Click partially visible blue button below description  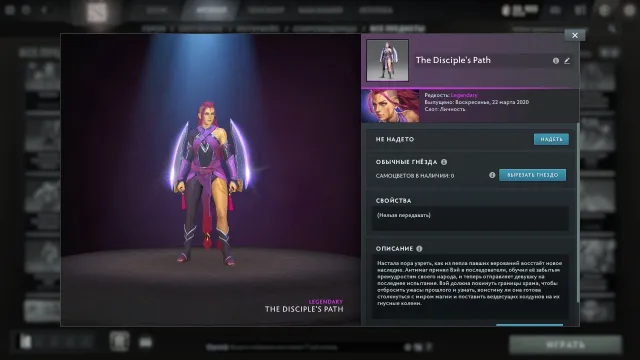(x=529, y=325)
